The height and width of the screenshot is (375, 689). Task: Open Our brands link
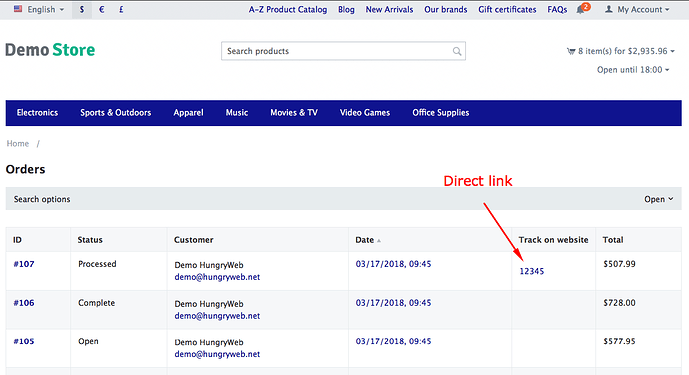446,9
